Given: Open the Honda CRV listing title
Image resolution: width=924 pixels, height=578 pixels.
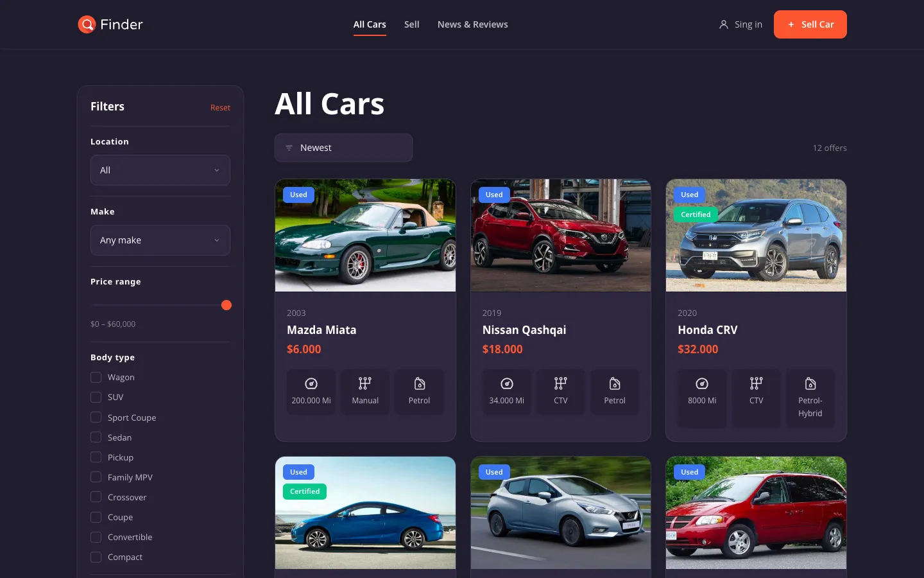Looking at the screenshot, I should (708, 330).
